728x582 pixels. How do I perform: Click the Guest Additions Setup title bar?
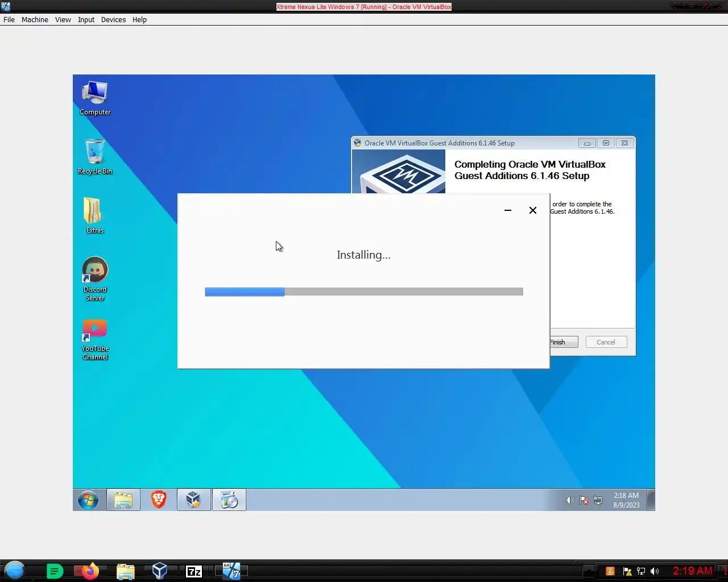494,143
